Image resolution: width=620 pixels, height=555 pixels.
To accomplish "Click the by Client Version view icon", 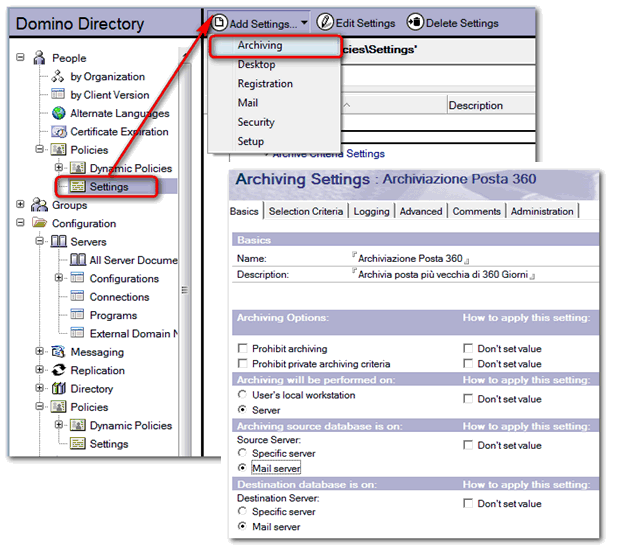I will pyautogui.click(x=58, y=94).
